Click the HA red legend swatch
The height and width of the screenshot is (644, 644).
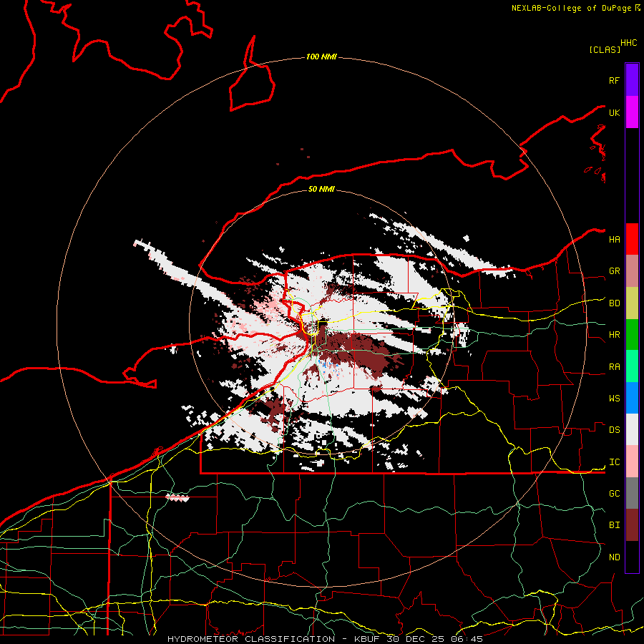[x=632, y=239]
